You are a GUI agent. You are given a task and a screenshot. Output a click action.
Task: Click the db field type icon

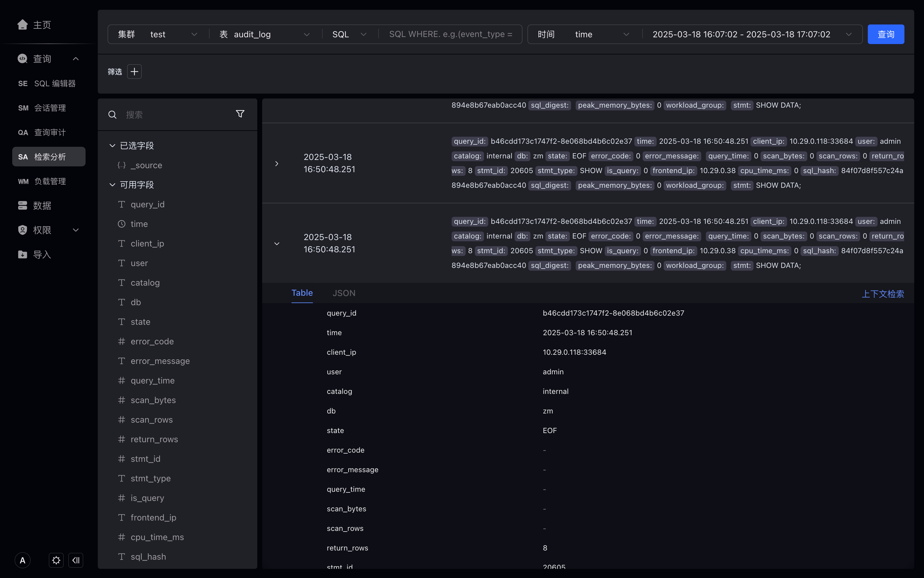point(121,302)
